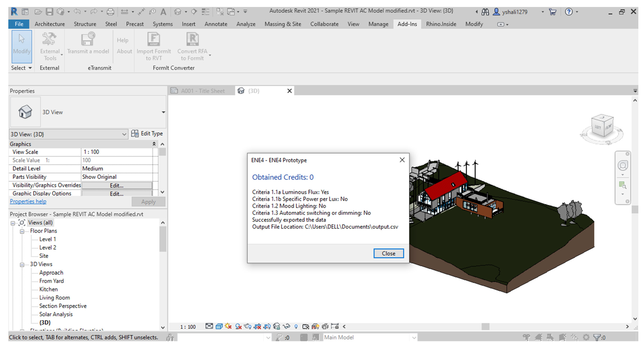Open Detail Level icon in view bar
The width and height of the screenshot is (644, 348).
point(209,326)
